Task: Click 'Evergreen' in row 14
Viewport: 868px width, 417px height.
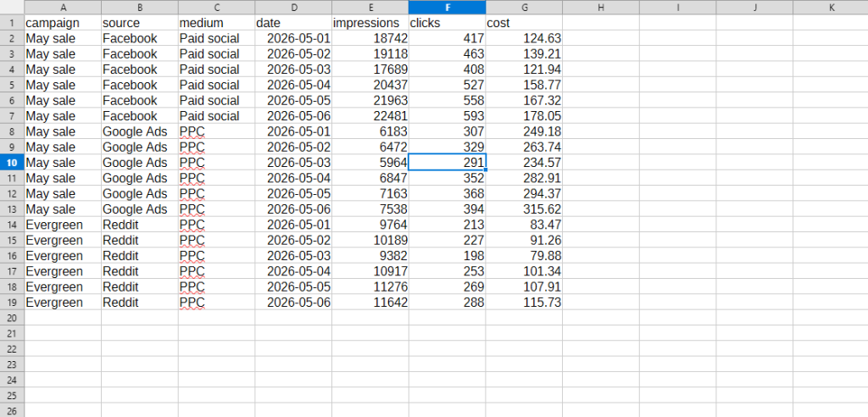Action: pos(63,225)
